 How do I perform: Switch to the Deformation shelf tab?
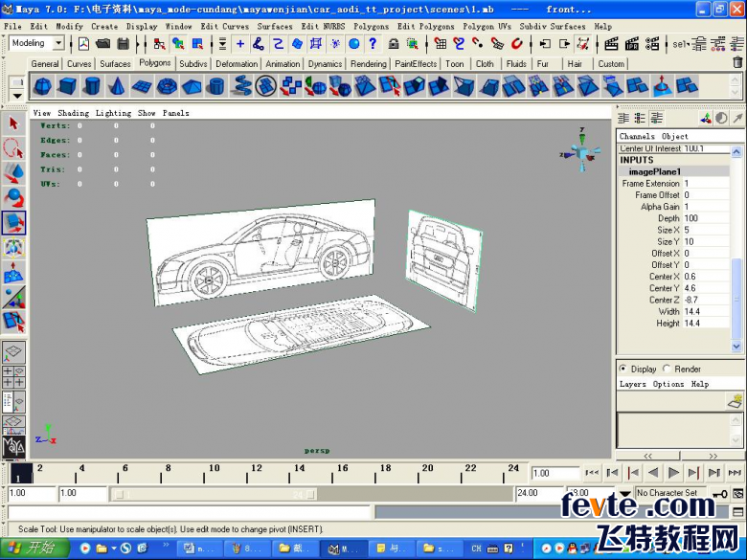237,64
